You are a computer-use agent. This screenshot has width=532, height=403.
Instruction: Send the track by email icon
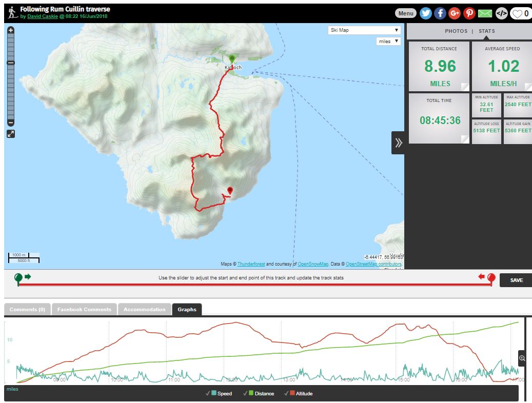pyautogui.click(x=485, y=14)
